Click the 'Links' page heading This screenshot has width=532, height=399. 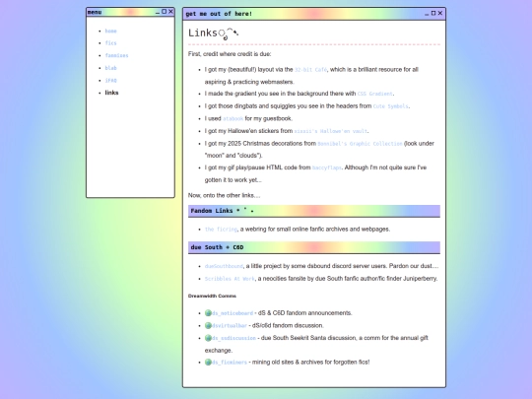click(213, 33)
